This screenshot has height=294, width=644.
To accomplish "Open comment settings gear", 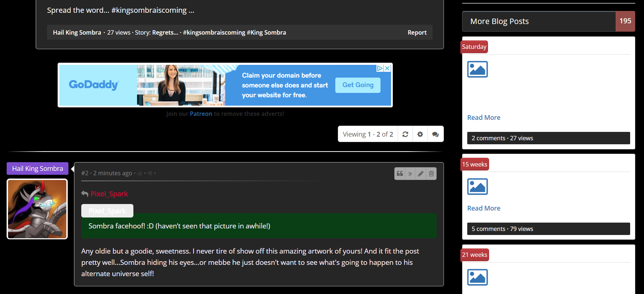I will 420,134.
